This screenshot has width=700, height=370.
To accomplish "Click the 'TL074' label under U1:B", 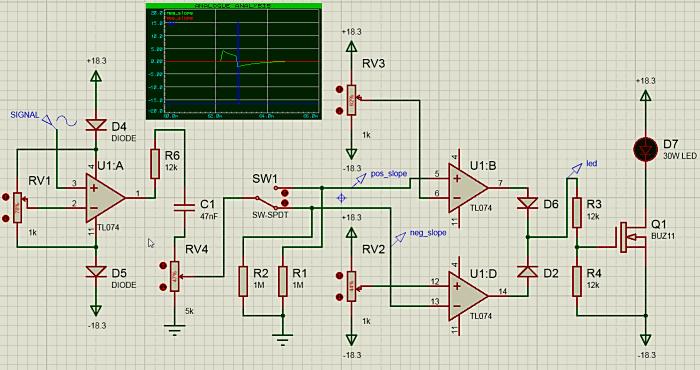I will pos(481,208).
